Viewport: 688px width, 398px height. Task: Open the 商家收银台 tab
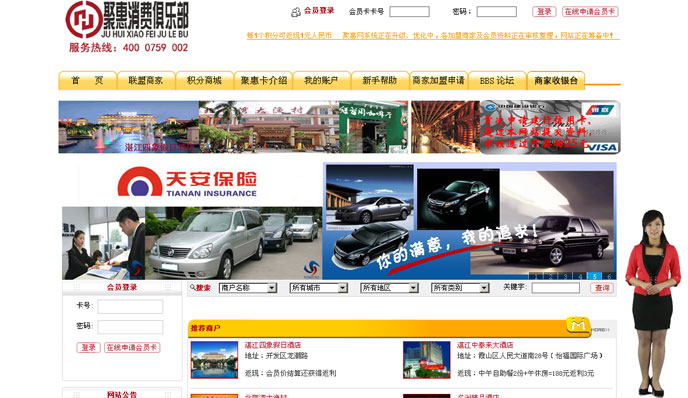click(x=556, y=80)
